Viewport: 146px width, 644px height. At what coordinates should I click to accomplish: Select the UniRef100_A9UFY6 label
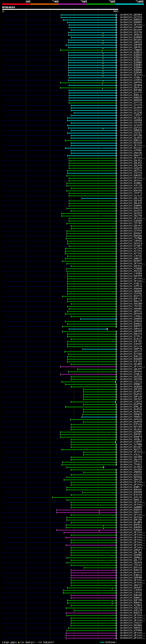pyautogui.click(x=131, y=349)
